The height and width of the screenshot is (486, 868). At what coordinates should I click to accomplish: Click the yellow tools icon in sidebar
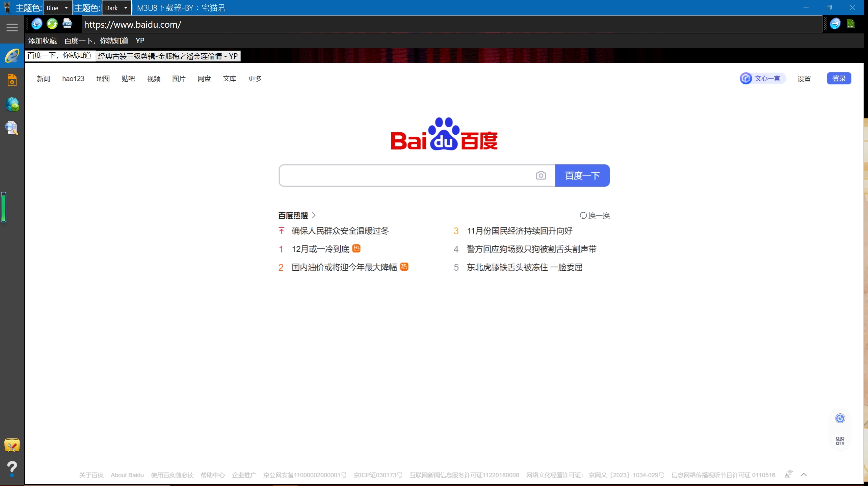pyautogui.click(x=12, y=445)
